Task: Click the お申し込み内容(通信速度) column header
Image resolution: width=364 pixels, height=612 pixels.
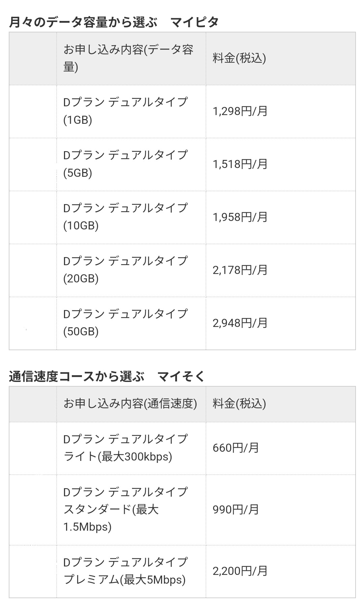Action: (x=131, y=404)
